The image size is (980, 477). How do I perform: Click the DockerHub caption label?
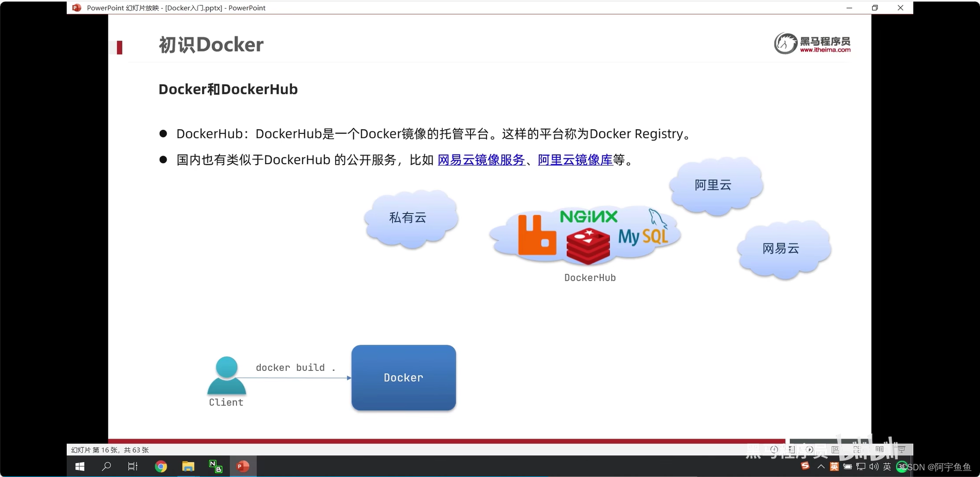click(x=590, y=277)
